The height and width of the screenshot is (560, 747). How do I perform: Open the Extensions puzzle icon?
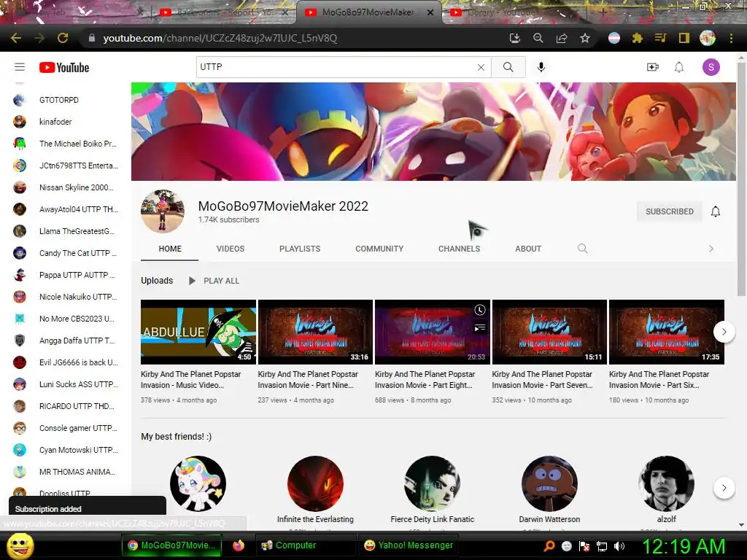point(638,38)
